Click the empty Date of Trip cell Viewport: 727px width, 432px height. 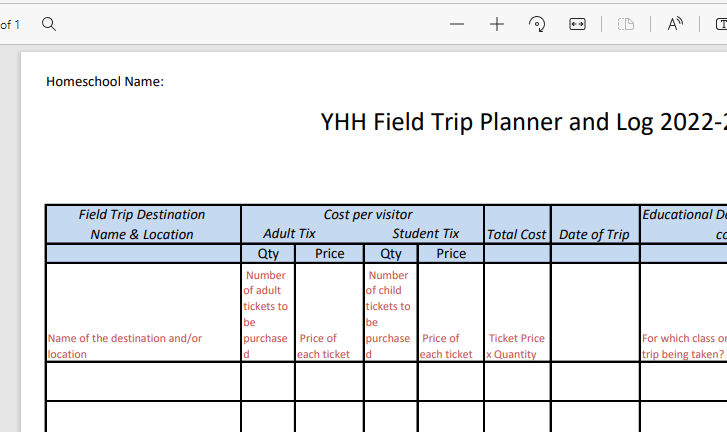coord(594,381)
